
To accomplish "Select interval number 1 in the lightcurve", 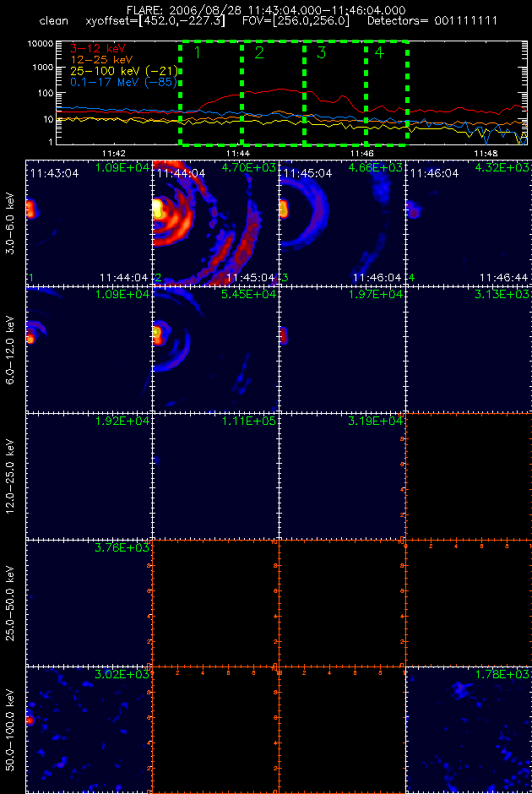I will (x=197, y=52).
